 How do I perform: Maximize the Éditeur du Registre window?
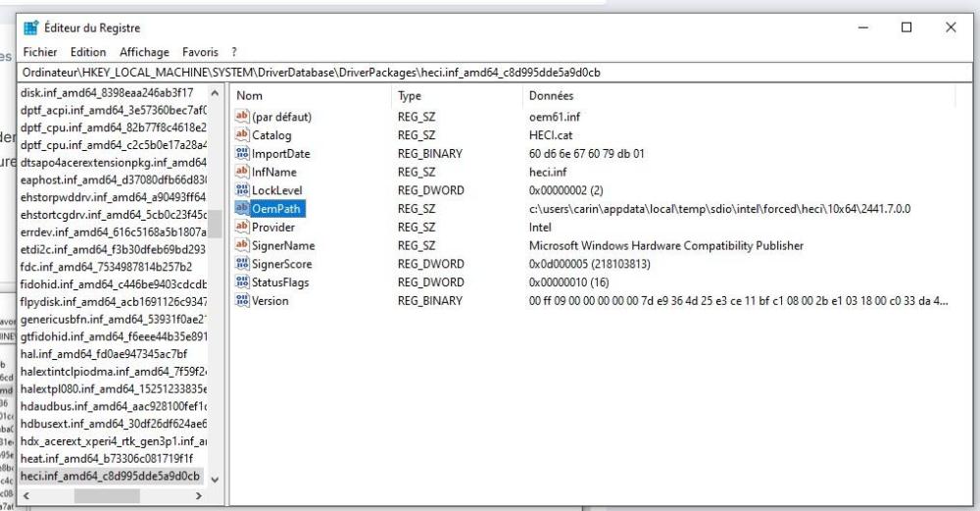pos(906,27)
